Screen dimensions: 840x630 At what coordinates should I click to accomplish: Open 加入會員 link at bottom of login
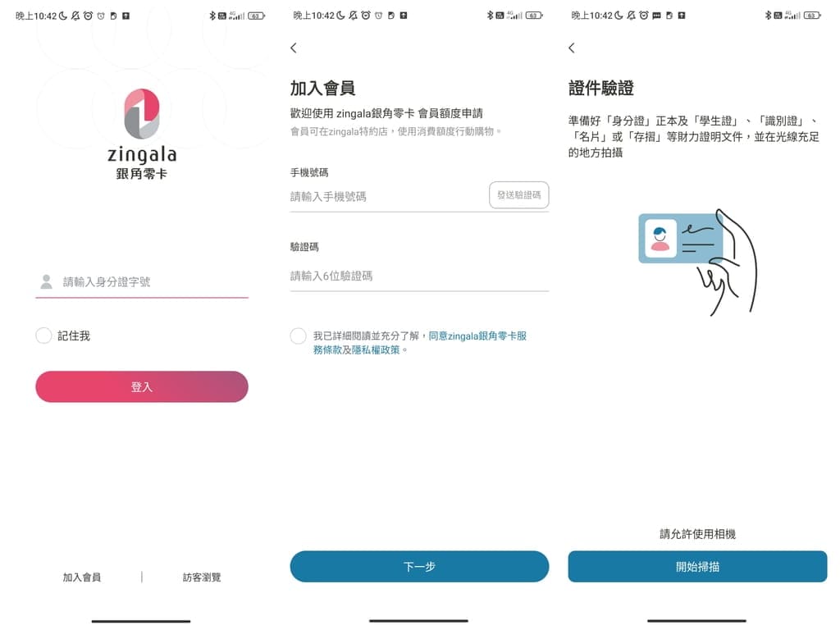(81, 577)
